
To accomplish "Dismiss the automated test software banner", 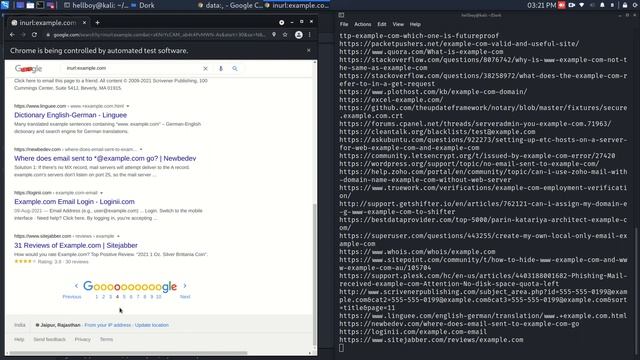I will click(x=309, y=50).
